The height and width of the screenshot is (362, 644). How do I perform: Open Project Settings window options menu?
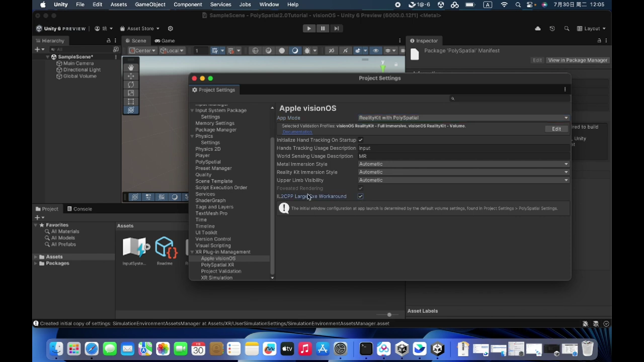pyautogui.click(x=565, y=89)
